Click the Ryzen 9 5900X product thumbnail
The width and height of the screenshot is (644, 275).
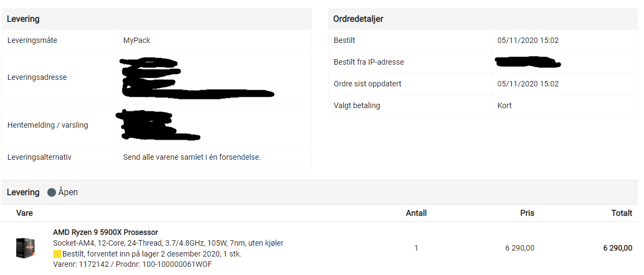(x=25, y=248)
